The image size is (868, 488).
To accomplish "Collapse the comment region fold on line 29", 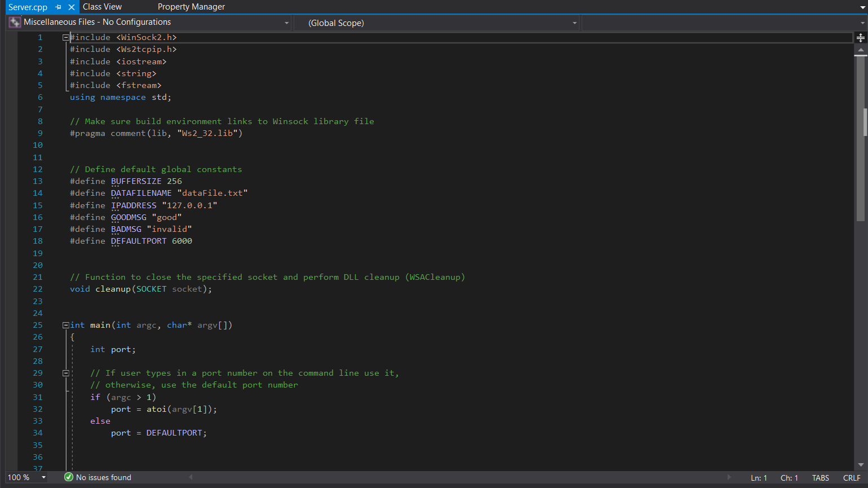I will tap(65, 372).
